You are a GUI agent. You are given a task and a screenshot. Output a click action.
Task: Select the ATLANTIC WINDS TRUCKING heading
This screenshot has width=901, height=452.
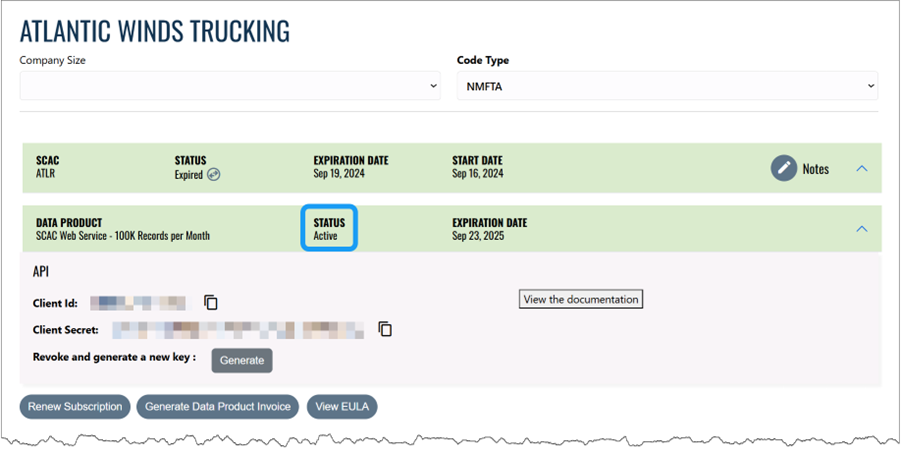coord(155,32)
